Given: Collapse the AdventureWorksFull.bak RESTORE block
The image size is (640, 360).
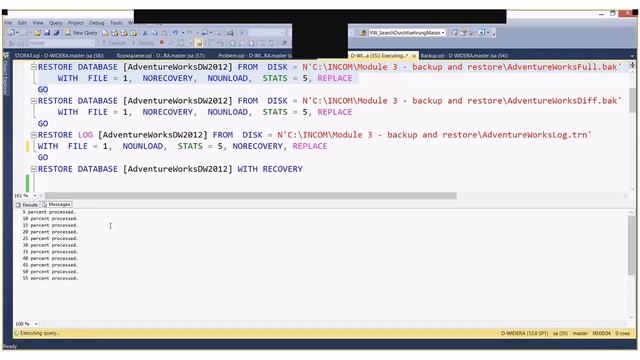Looking at the screenshot, I should coord(33,67).
